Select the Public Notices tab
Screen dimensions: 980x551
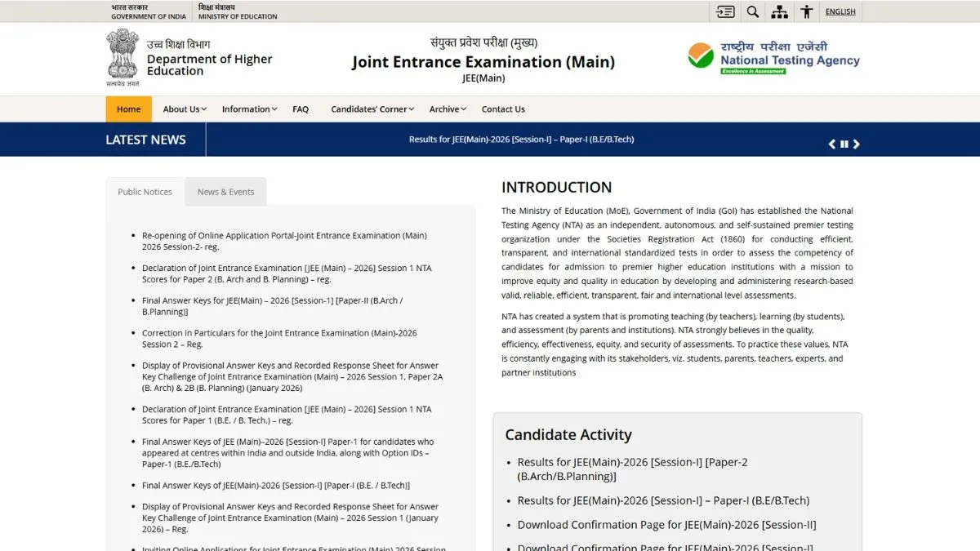pos(145,192)
